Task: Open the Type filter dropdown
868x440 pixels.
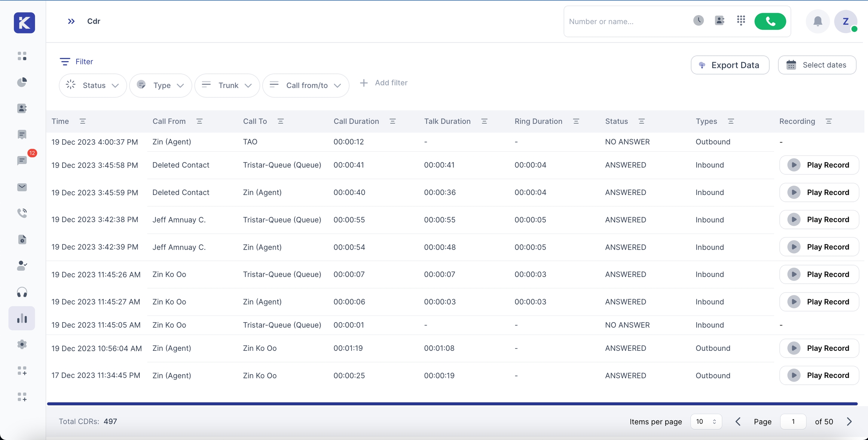Action: [160, 85]
